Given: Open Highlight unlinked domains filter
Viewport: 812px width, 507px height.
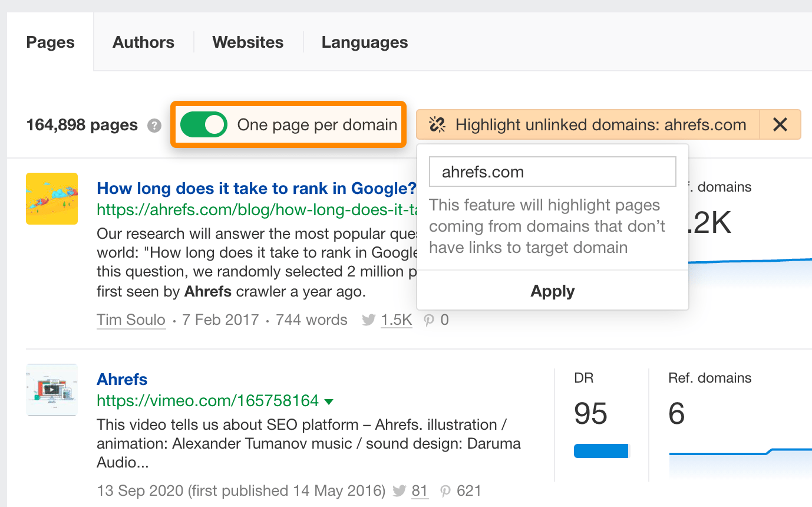Looking at the screenshot, I should click(x=589, y=125).
